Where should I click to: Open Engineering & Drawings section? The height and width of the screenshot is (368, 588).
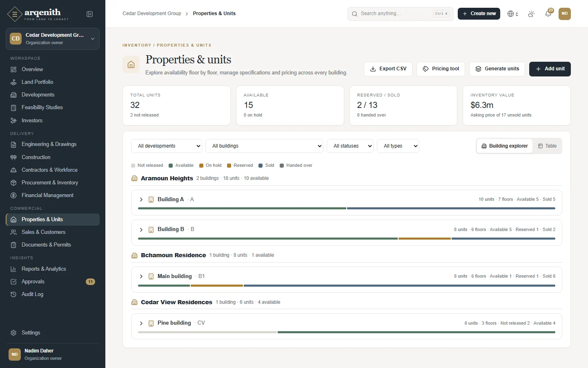pos(53,144)
